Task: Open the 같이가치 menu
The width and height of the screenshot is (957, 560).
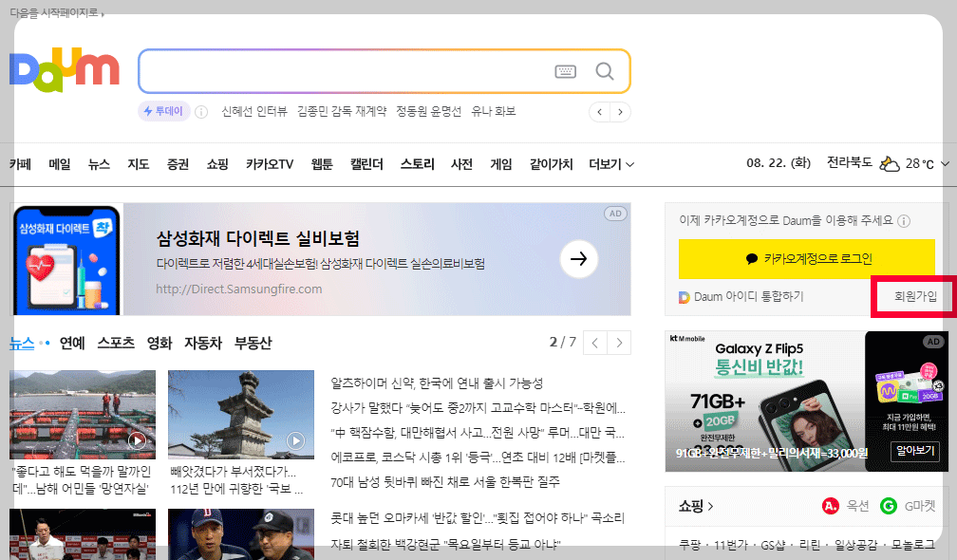Action: [551, 164]
